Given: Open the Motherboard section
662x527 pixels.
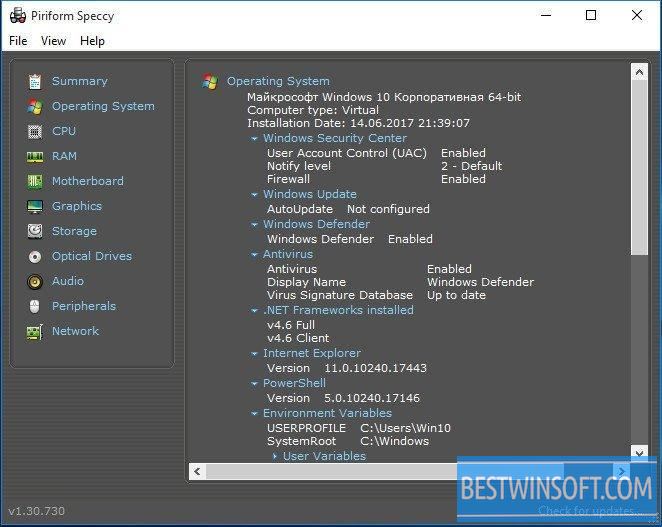Looking at the screenshot, I should (88, 181).
